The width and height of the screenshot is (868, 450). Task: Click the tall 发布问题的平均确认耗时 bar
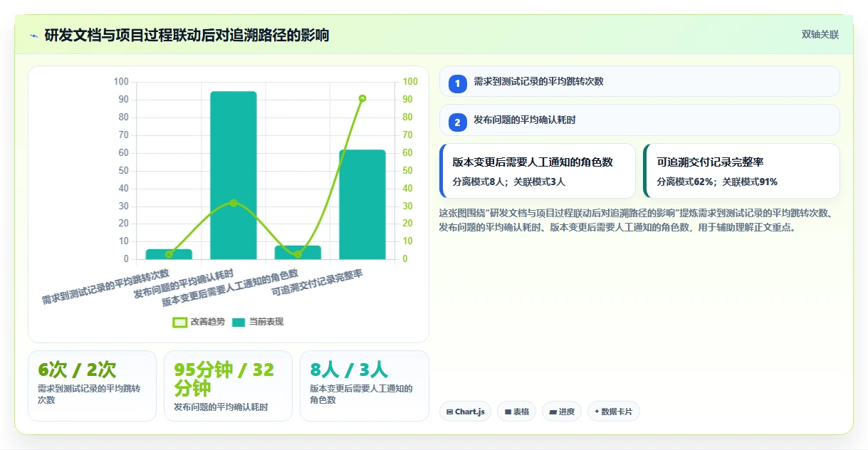click(x=233, y=175)
